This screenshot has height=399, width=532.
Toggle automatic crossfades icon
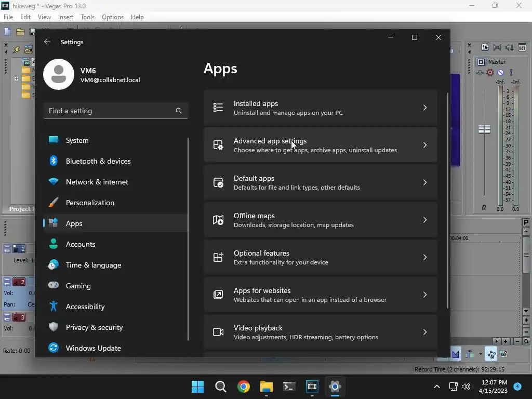[x=455, y=354]
